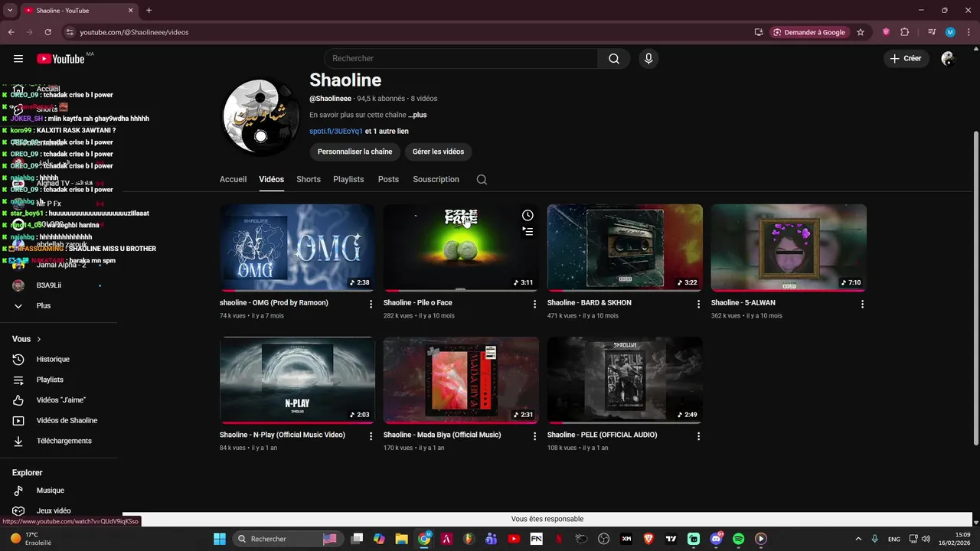This screenshot has width=980, height=551.
Task: Open the spoti.fi/3UEoYq1 link
Action: click(x=336, y=132)
